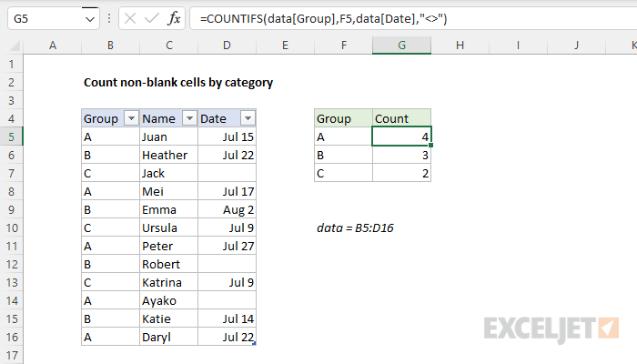The width and height of the screenshot is (637, 364).
Task: Open the Group column filter dropdown
Action: tap(131, 118)
